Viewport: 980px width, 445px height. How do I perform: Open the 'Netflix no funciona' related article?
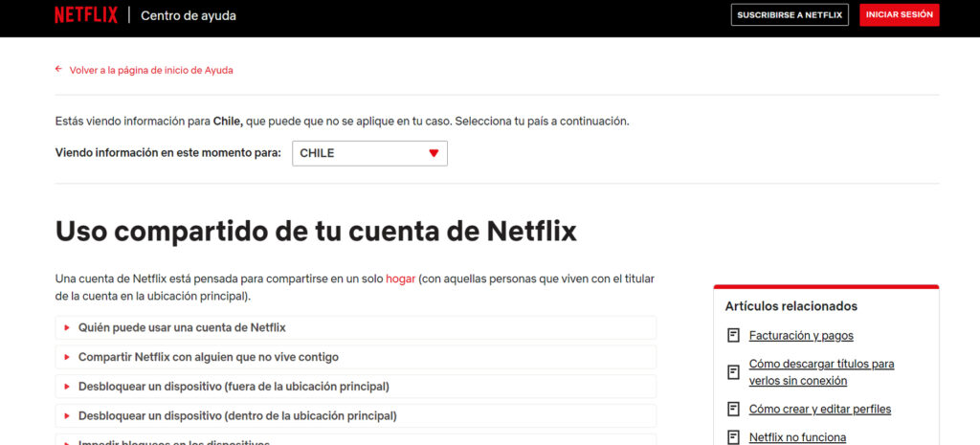(x=797, y=437)
